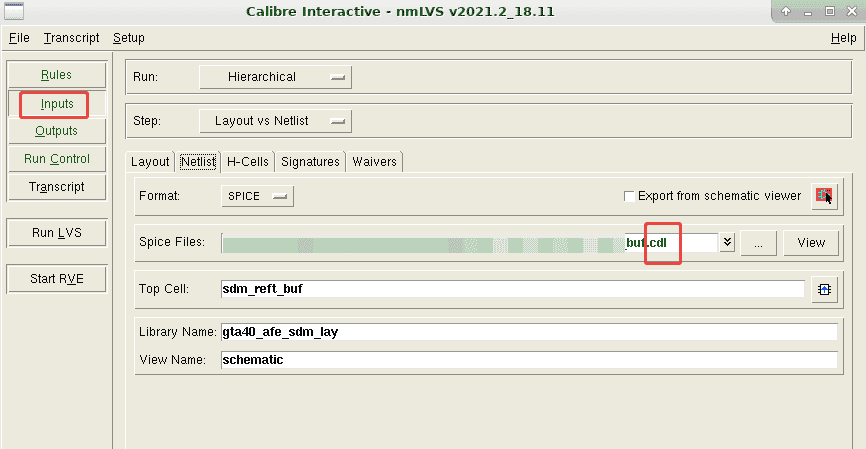Open Waivers tab

374,162
